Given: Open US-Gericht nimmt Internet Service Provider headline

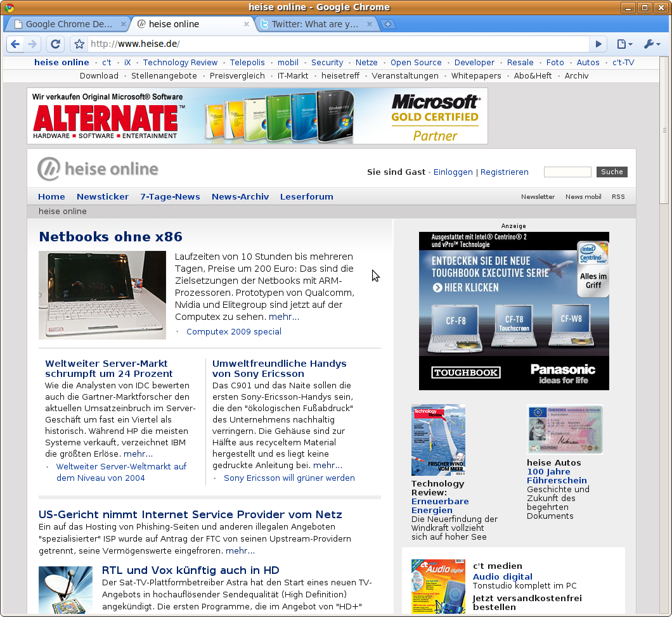Looking at the screenshot, I should pyautogui.click(x=190, y=514).
